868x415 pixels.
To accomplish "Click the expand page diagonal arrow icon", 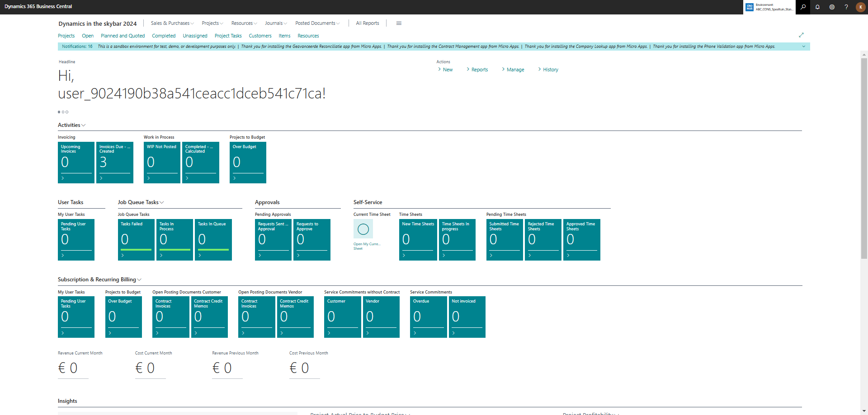I will click(x=801, y=35).
